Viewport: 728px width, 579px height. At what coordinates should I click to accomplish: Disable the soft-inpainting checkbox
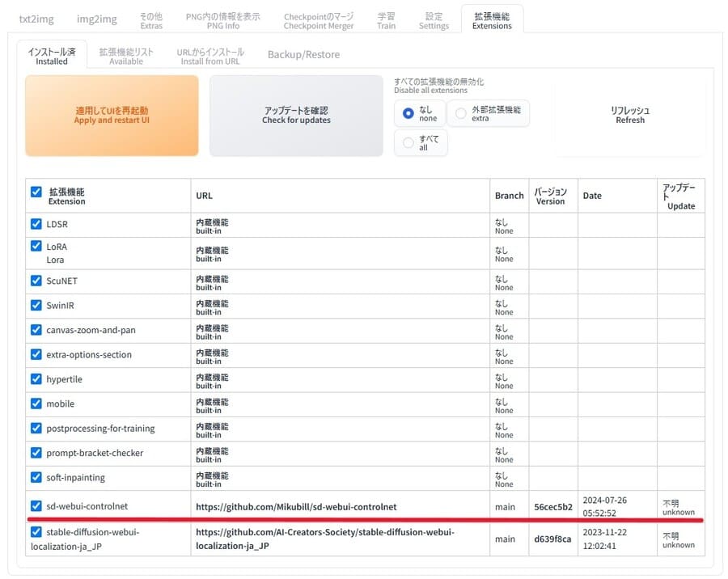coord(36,477)
